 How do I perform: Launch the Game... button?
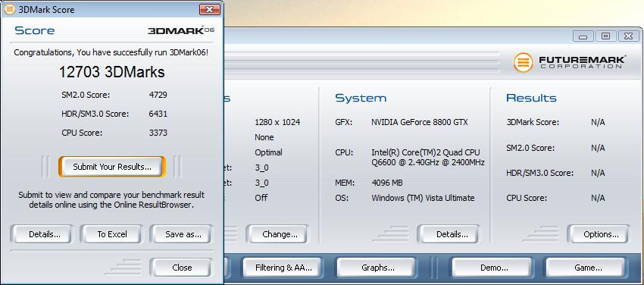[587, 268]
